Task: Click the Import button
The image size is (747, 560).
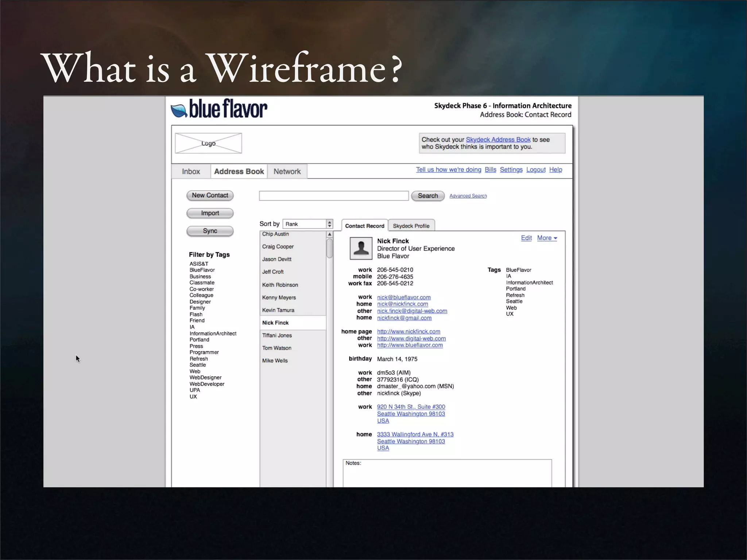Action: 210,213
